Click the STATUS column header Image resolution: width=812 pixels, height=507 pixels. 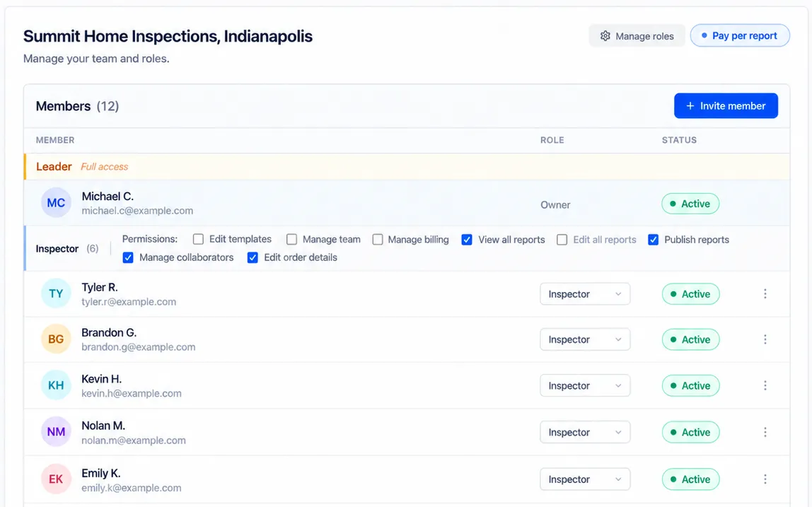(679, 140)
